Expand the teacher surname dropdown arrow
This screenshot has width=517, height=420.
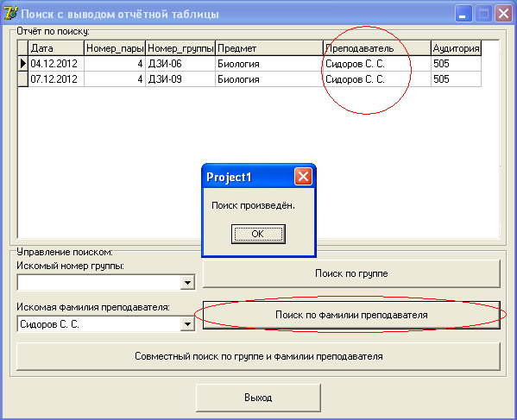[x=187, y=324]
